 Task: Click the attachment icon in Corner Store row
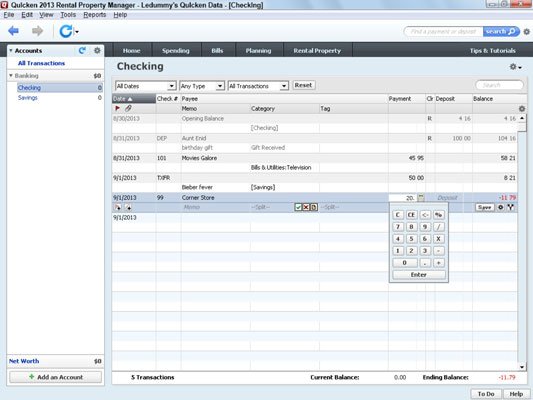pos(128,207)
